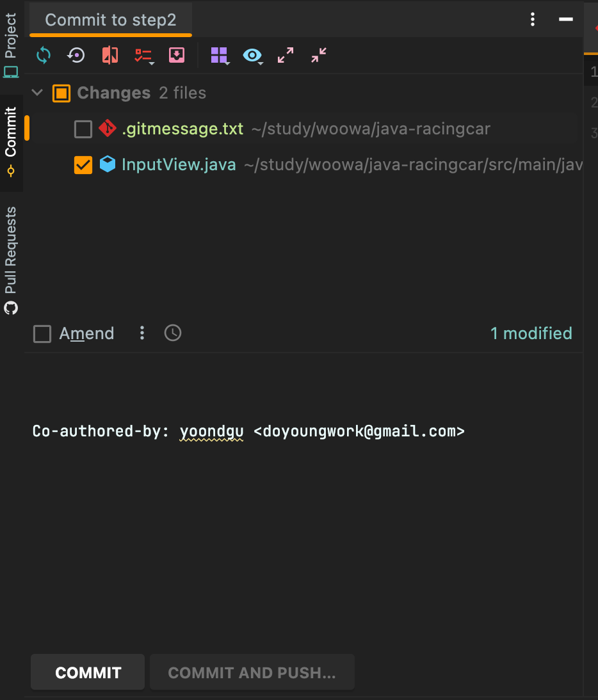The width and height of the screenshot is (598, 700).
Task: Open the Show Diff icon
Action: [x=110, y=56]
